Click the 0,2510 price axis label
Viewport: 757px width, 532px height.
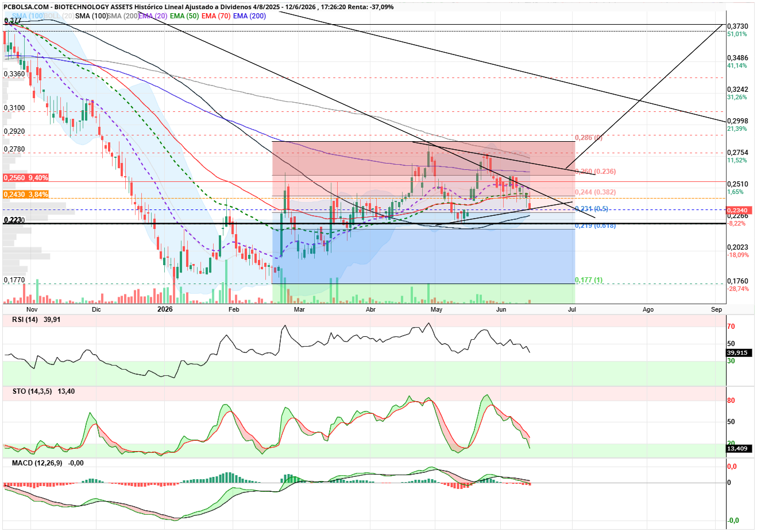click(x=737, y=184)
